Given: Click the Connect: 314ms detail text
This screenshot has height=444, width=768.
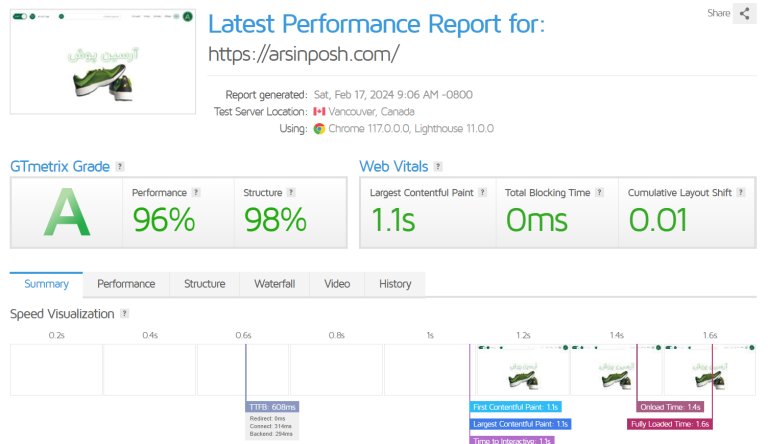Looking at the screenshot, I should point(270,426).
